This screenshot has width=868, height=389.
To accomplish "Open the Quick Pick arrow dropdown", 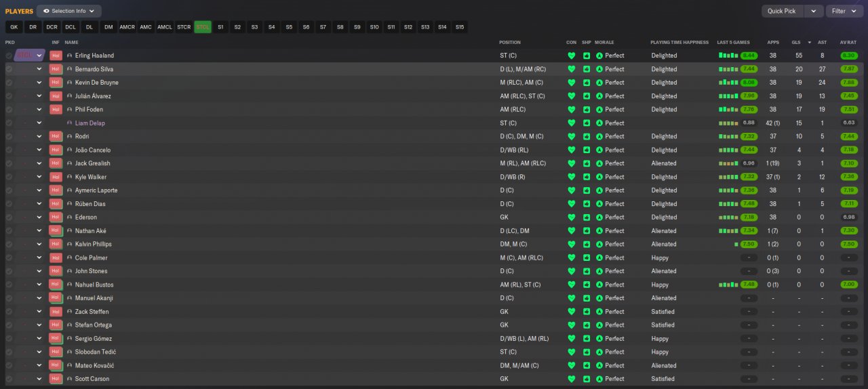I will pos(814,11).
